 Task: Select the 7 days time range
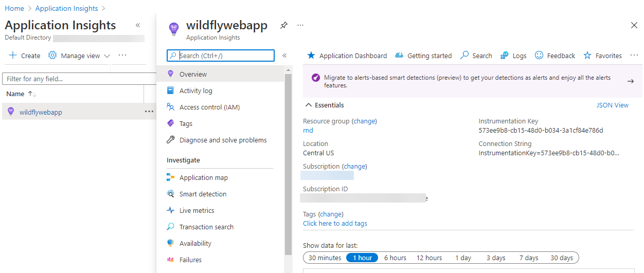tap(529, 258)
